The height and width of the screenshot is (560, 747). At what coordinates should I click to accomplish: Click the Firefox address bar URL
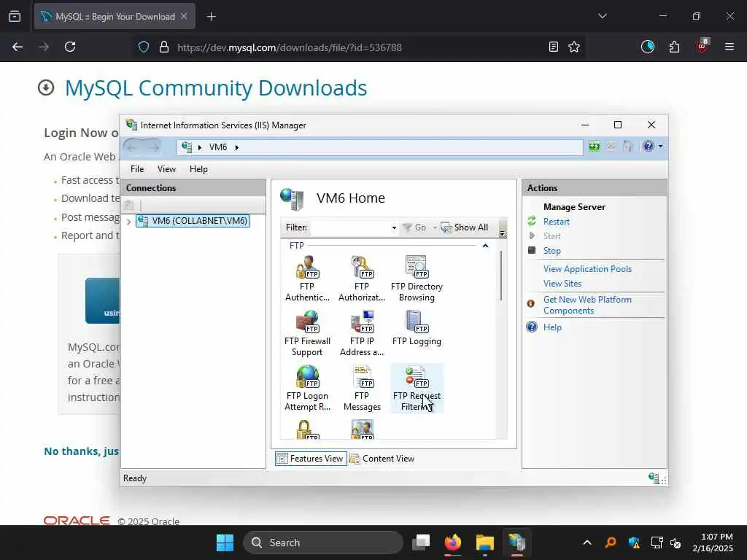coord(289,47)
